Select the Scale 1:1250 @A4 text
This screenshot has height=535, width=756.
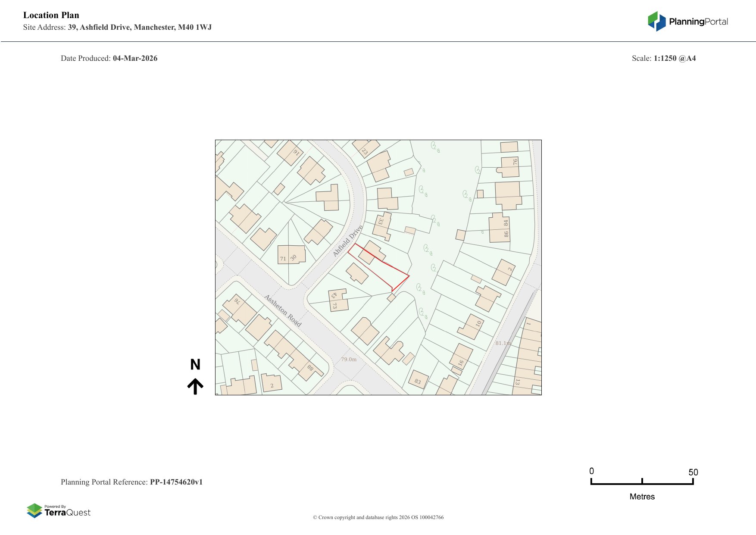663,58
